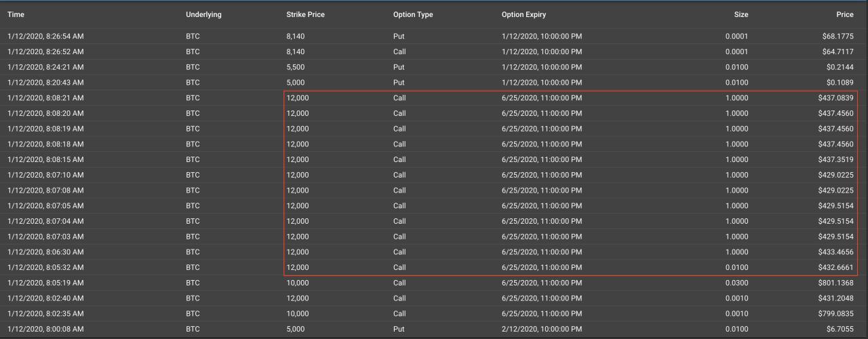This screenshot has width=868, height=339.
Task: Select the Put option type in the 8:24:21 AM row
Action: click(399, 67)
